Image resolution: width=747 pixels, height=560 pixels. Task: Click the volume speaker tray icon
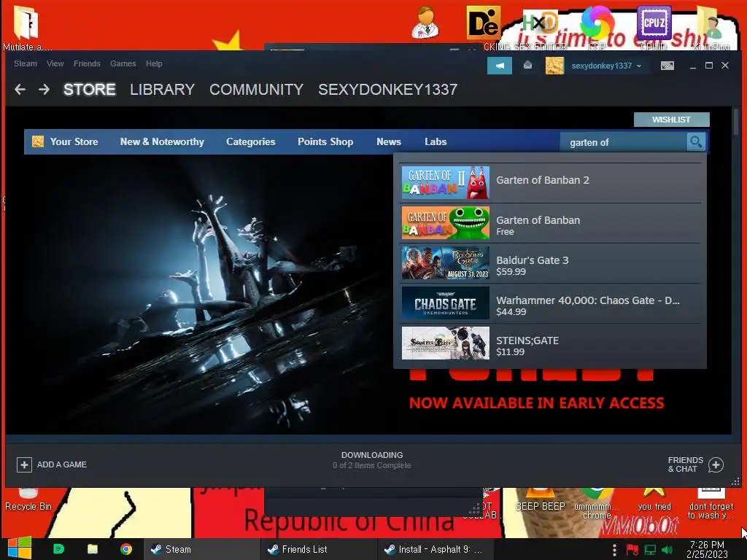click(667, 550)
